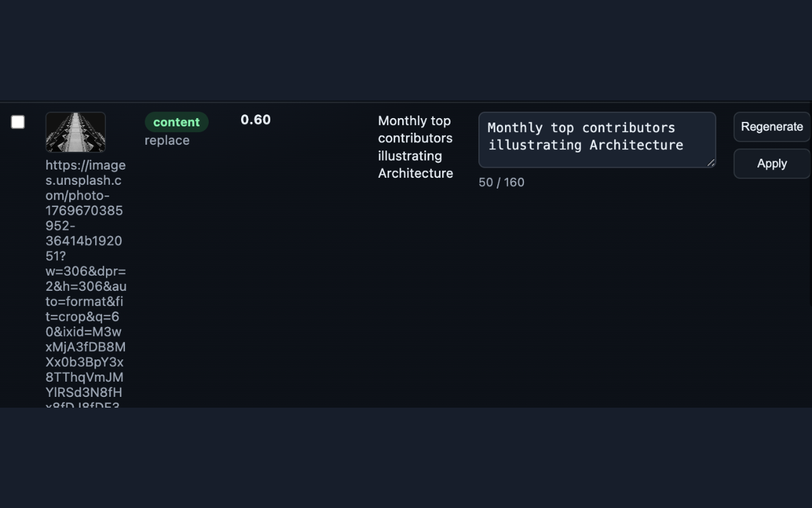Click the word contributors inside the textarea
The width and height of the screenshot is (812, 508).
pos(629,128)
